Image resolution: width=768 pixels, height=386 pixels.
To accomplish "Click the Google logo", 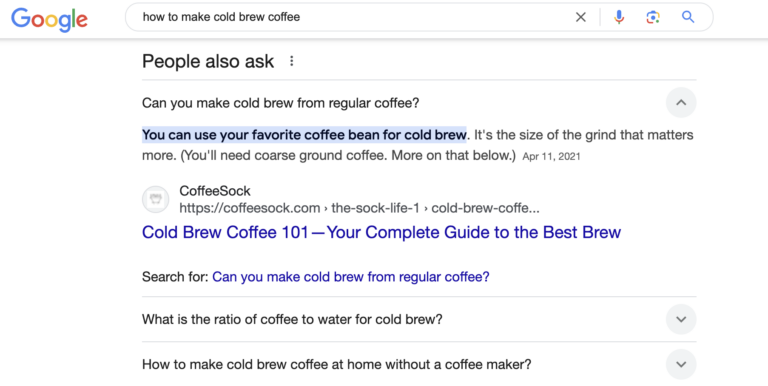I will click(x=49, y=19).
